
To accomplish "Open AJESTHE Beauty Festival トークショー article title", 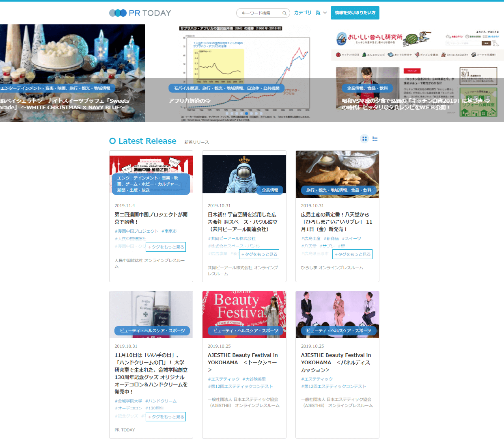I will click(243, 362).
